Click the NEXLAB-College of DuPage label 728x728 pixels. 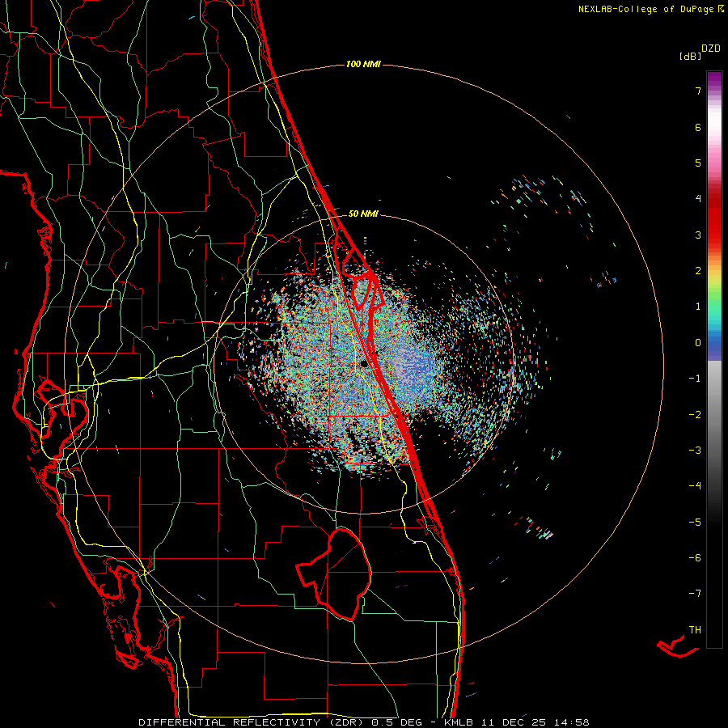point(645,9)
